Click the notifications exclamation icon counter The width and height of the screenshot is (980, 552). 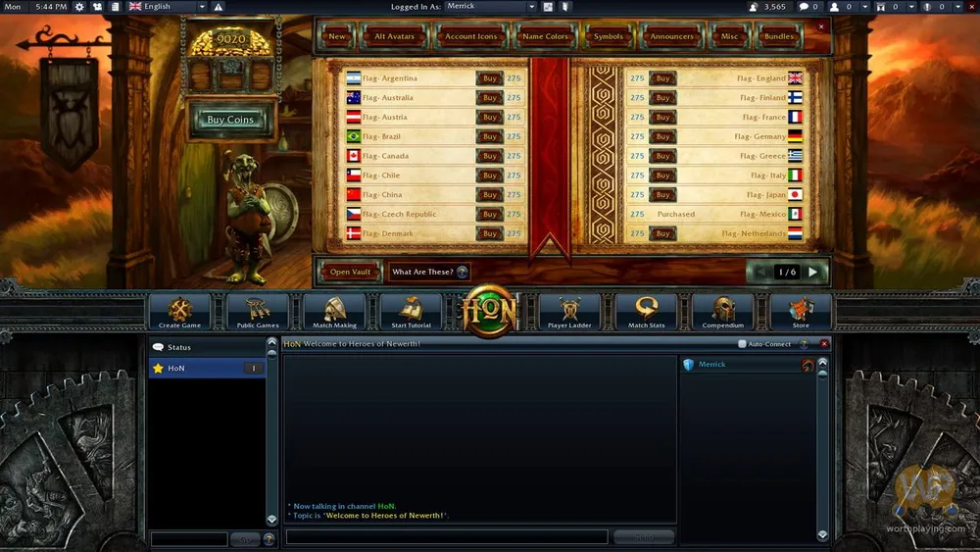(x=927, y=7)
